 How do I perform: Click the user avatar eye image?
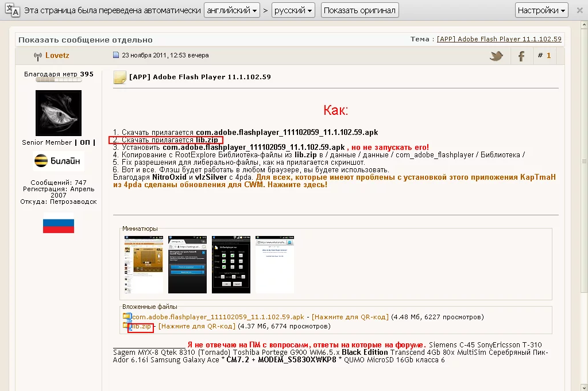tap(59, 113)
